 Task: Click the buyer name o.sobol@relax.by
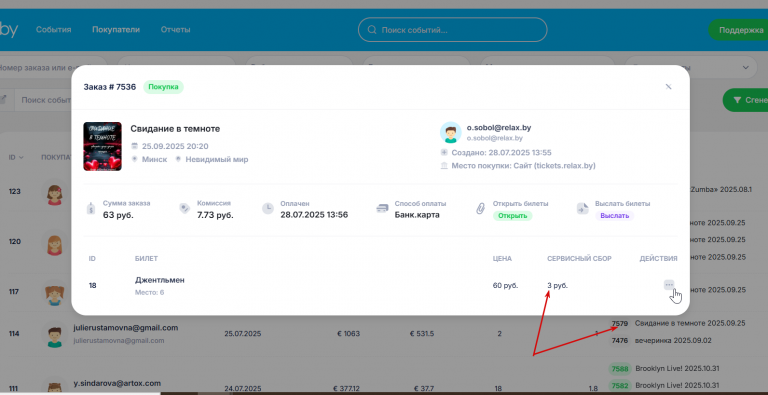click(x=499, y=128)
